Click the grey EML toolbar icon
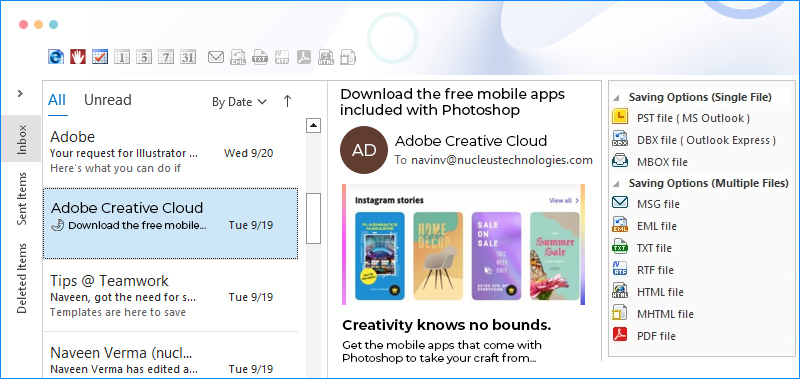800x379 pixels. [x=238, y=57]
